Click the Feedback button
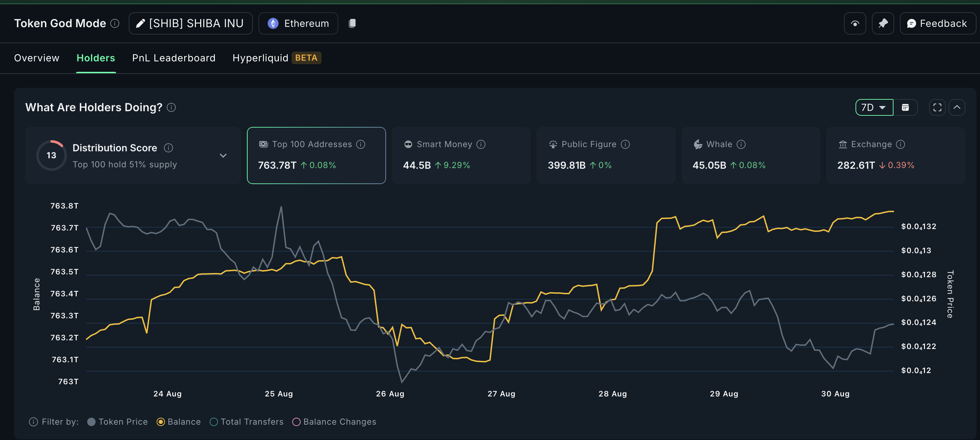The height and width of the screenshot is (440, 980). 937,23
